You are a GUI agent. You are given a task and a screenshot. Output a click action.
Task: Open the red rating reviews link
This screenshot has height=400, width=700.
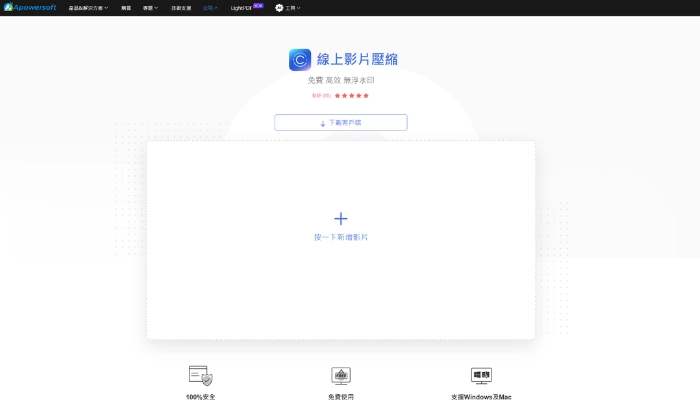(321, 96)
